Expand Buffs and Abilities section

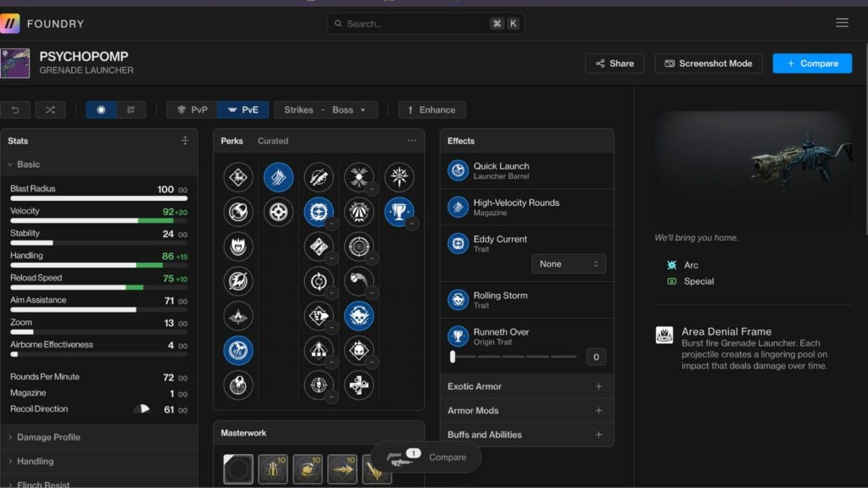coord(526,435)
